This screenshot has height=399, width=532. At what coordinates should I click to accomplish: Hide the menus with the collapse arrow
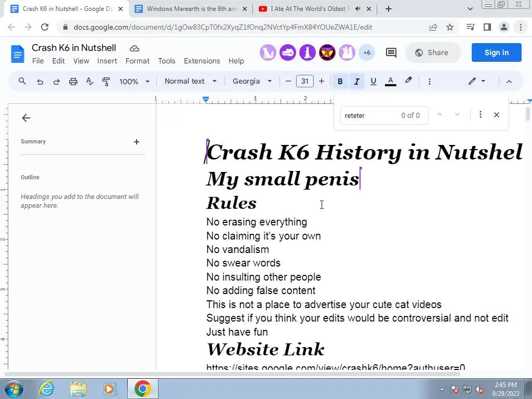[x=509, y=82]
